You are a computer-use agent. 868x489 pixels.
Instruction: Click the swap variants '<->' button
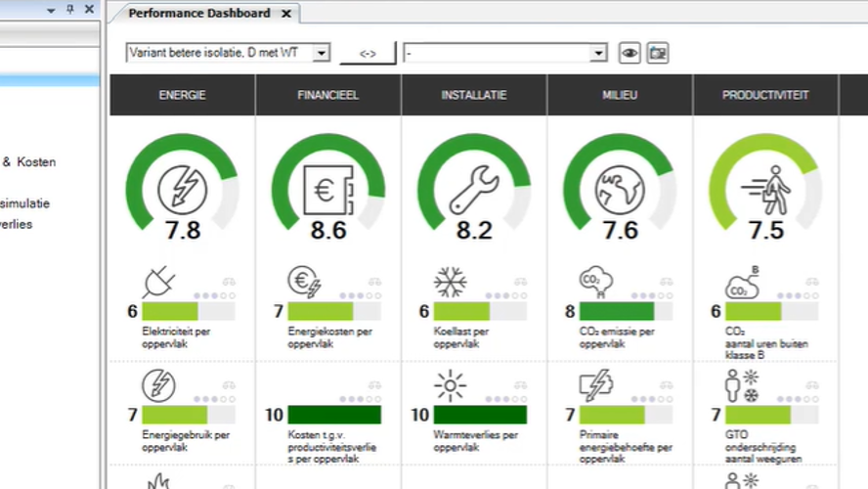(368, 53)
